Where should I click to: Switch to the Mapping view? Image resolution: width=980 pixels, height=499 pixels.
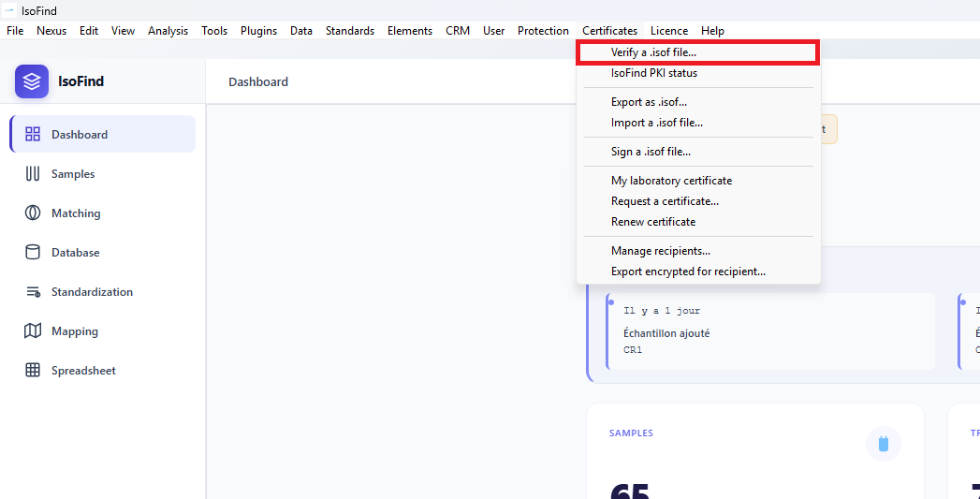(x=103, y=330)
